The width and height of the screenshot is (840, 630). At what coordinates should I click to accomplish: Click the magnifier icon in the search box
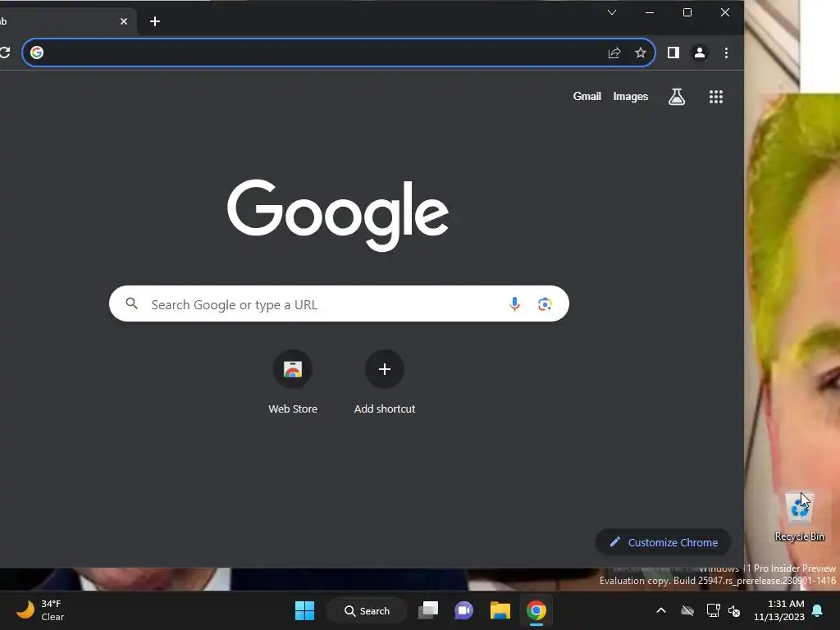[x=132, y=304]
